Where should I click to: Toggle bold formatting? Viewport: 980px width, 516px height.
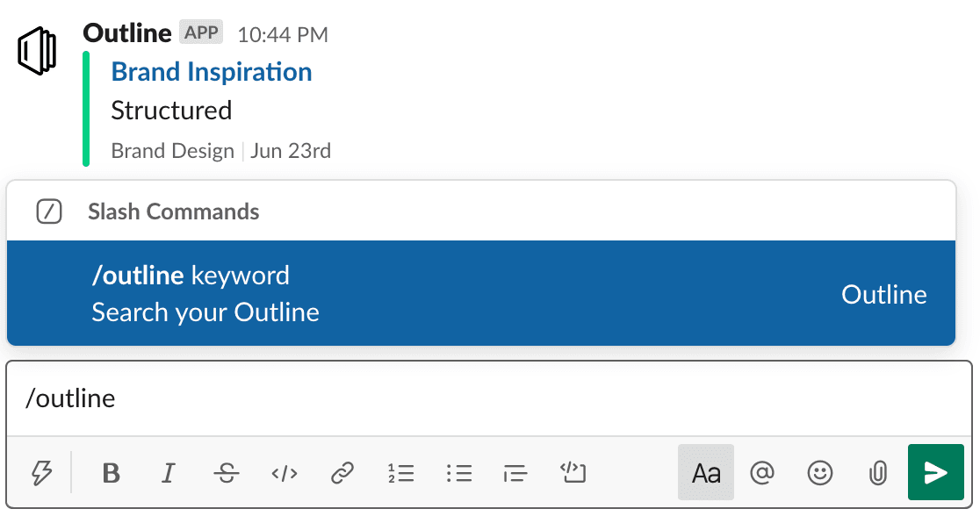tap(111, 474)
